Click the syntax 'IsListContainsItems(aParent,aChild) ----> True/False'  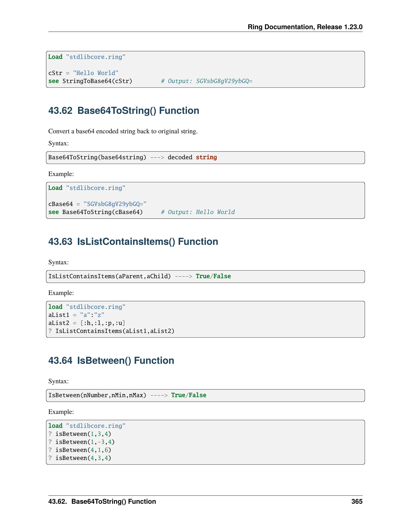[x=139, y=276]
